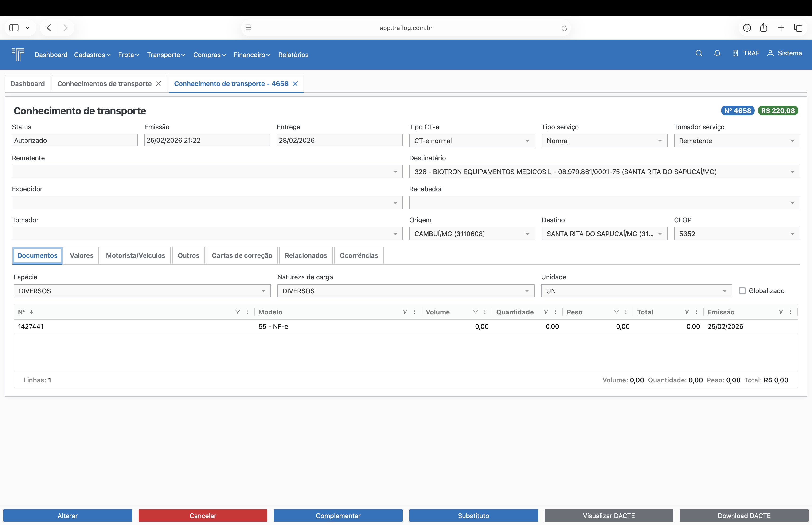Click the Safari downloads icon
The height and width of the screenshot is (525, 812).
pos(747,28)
